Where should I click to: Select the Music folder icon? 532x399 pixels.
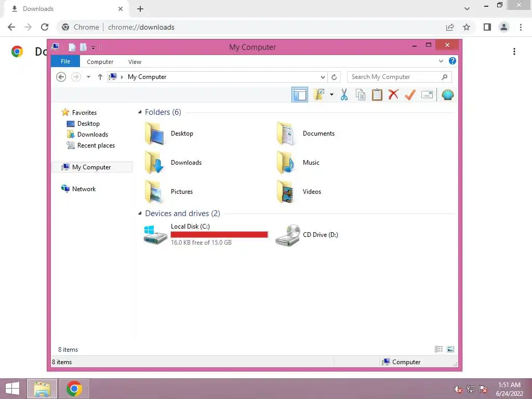click(x=286, y=163)
